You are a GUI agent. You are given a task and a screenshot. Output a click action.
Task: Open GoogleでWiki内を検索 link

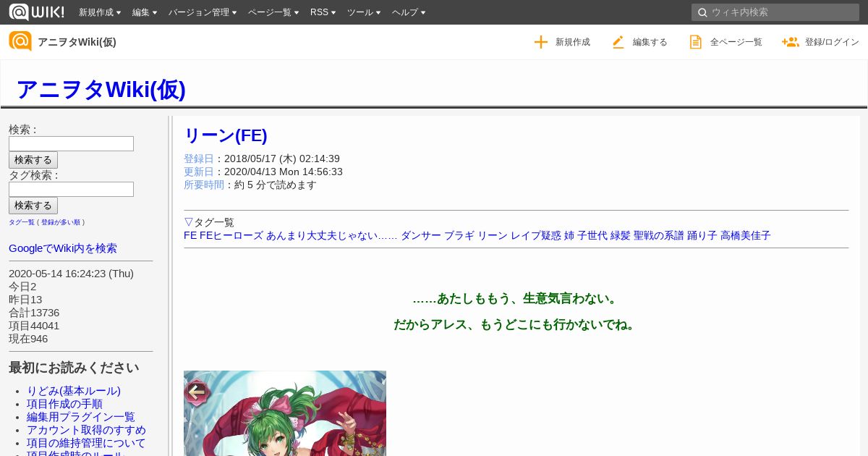[x=63, y=248]
